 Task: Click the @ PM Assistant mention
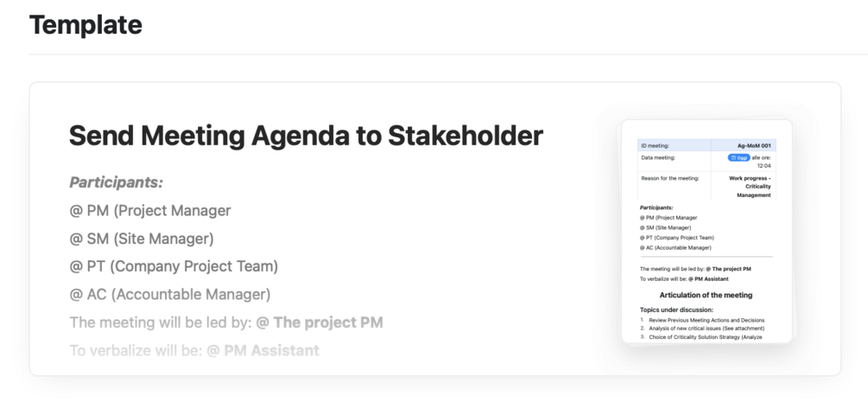[x=263, y=350]
